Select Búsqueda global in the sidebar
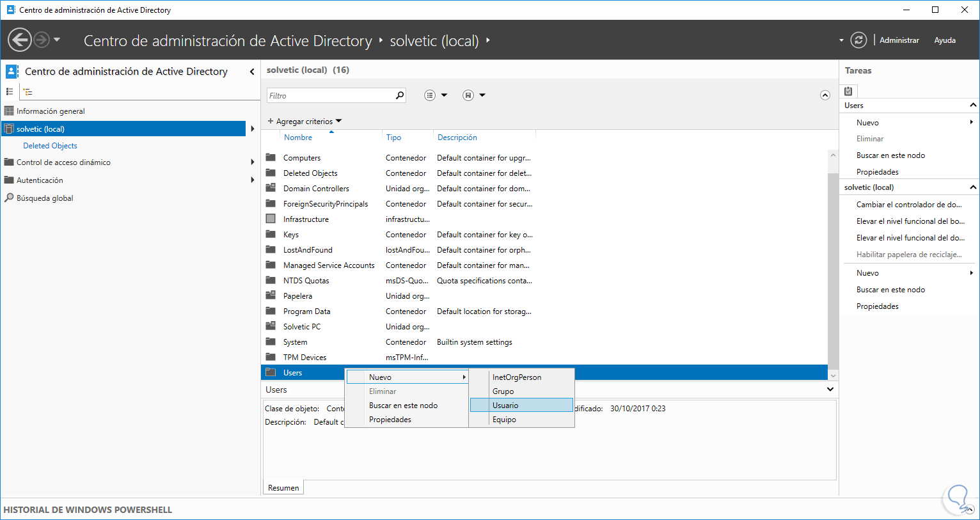Viewport: 980px width, 520px height. 45,198
